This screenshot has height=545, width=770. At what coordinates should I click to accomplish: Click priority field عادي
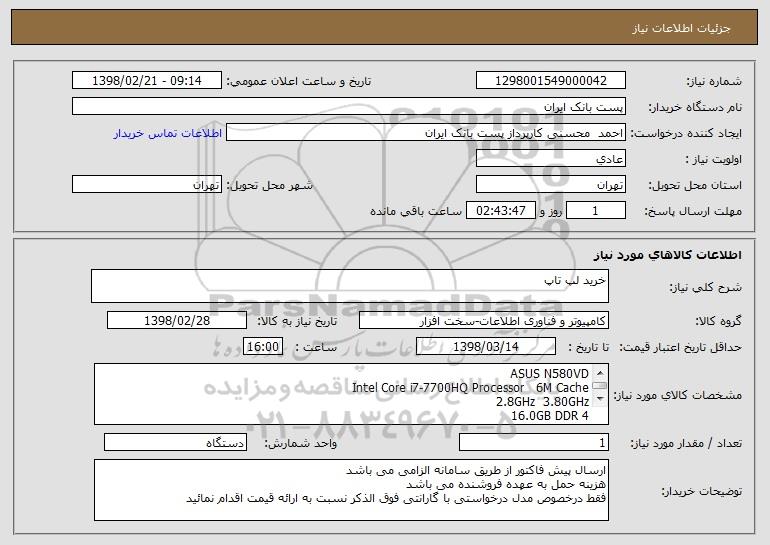(550, 159)
